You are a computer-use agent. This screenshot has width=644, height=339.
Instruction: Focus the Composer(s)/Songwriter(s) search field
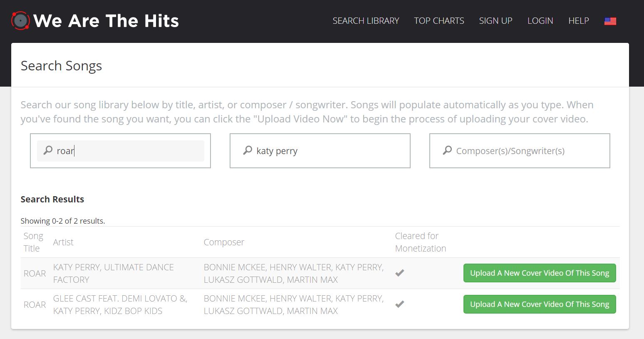(x=520, y=151)
